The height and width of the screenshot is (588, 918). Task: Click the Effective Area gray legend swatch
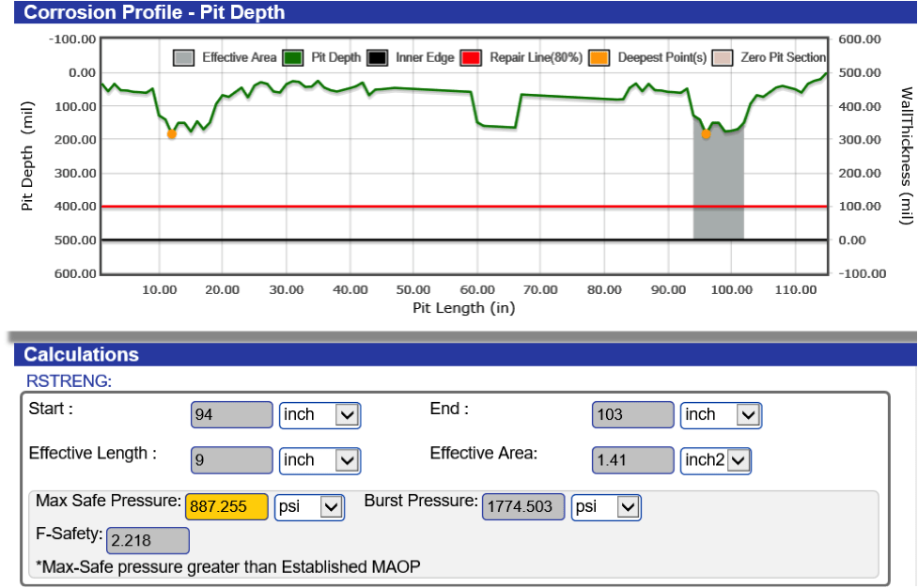tap(183, 58)
